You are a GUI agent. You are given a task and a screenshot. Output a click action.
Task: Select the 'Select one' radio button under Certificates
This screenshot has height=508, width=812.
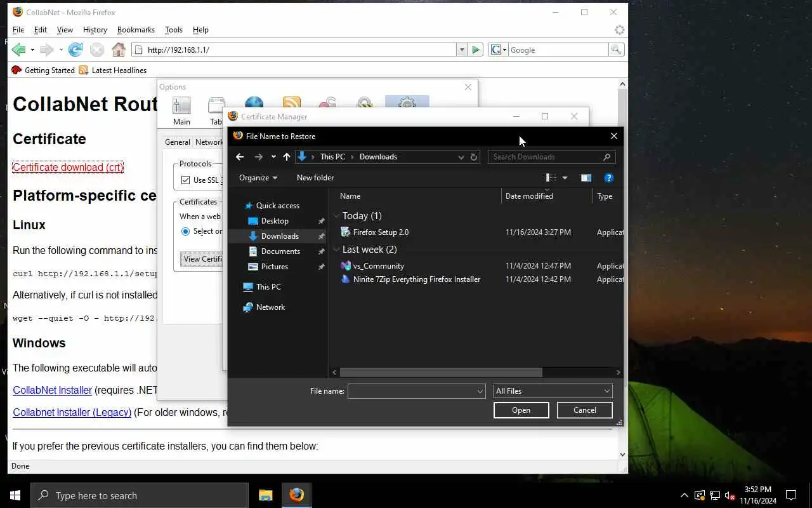pyautogui.click(x=185, y=231)
